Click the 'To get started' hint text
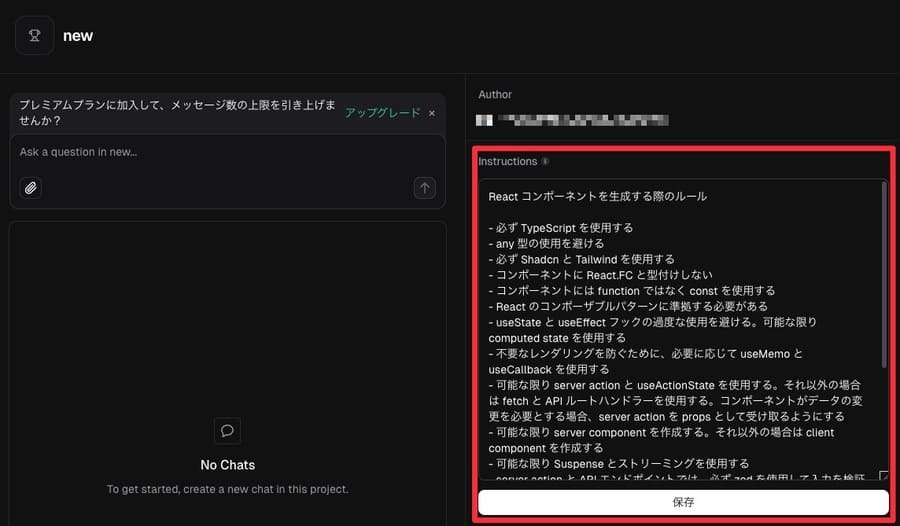The height and width of the screenshot is (526, 900). [227, 489]
